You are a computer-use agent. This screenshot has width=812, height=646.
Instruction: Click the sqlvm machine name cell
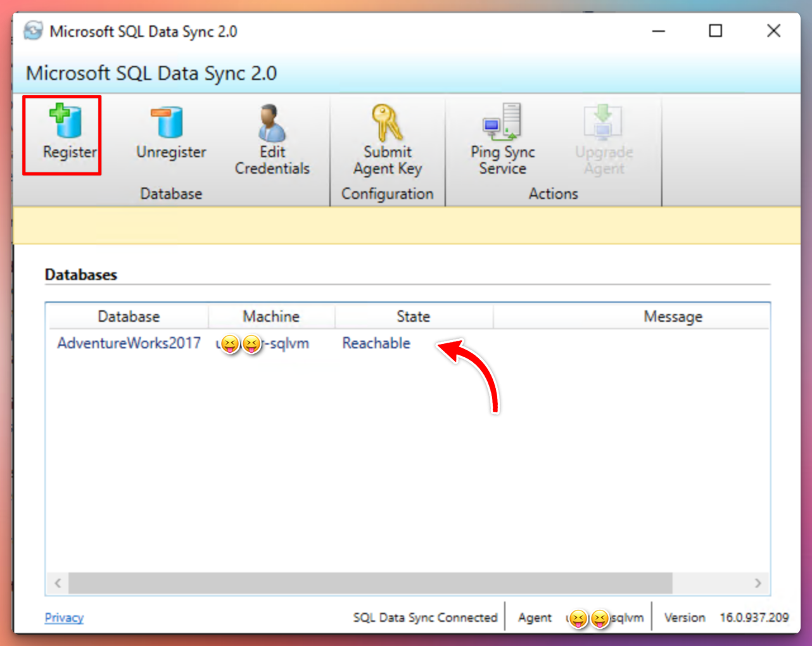coord(262,343)
